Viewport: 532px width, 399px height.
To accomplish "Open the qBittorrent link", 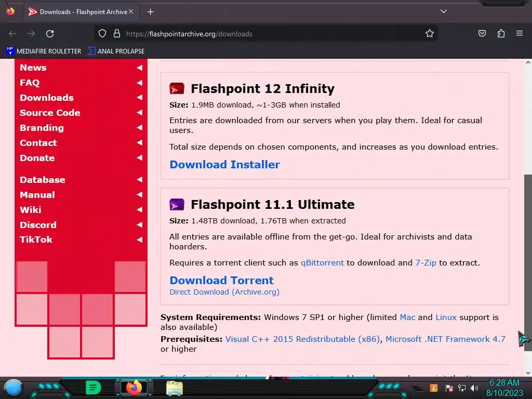I will tap(322, 263).
